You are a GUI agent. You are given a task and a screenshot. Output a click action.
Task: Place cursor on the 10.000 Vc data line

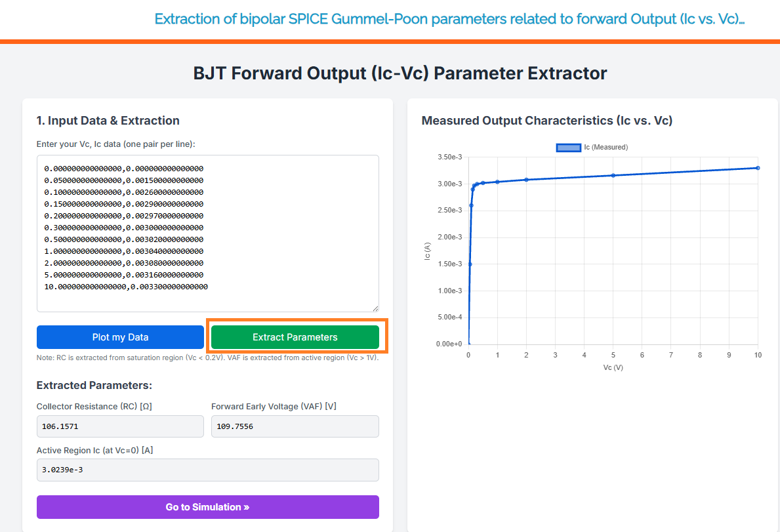tap(126, 287)
